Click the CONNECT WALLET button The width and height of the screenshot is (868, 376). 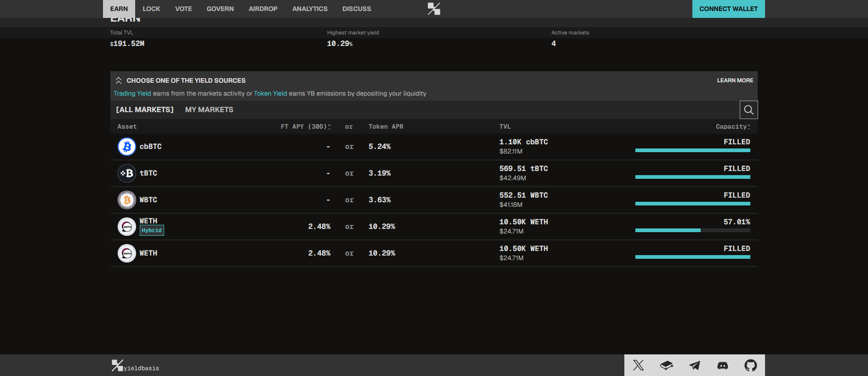729,9
